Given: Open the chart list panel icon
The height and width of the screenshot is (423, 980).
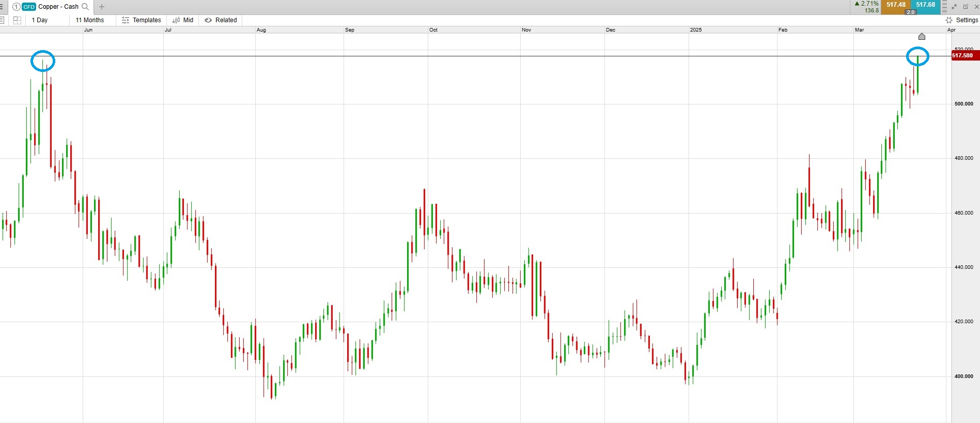Looking at the screenshot, I should (2, 20).
